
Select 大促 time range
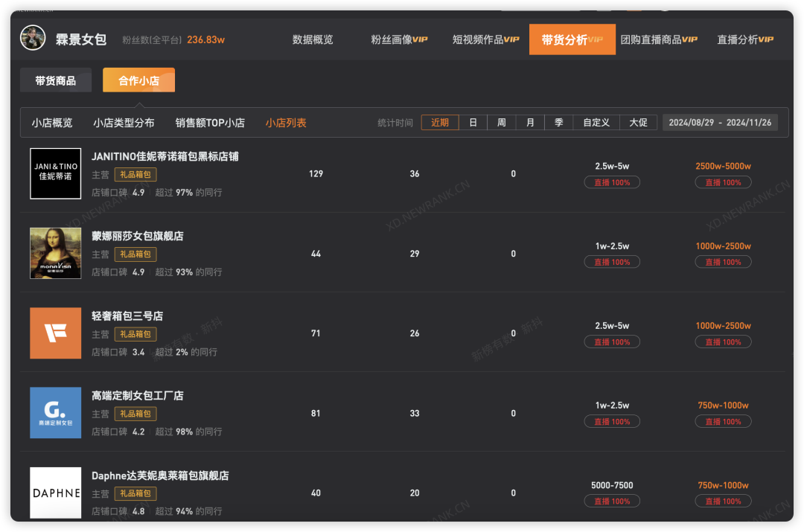(x=639, y=123)
